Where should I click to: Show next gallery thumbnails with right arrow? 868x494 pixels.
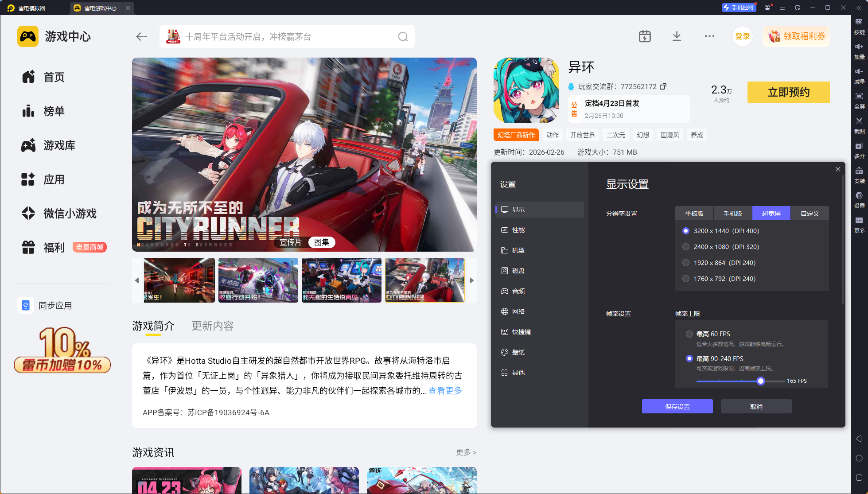pos(471,280)
